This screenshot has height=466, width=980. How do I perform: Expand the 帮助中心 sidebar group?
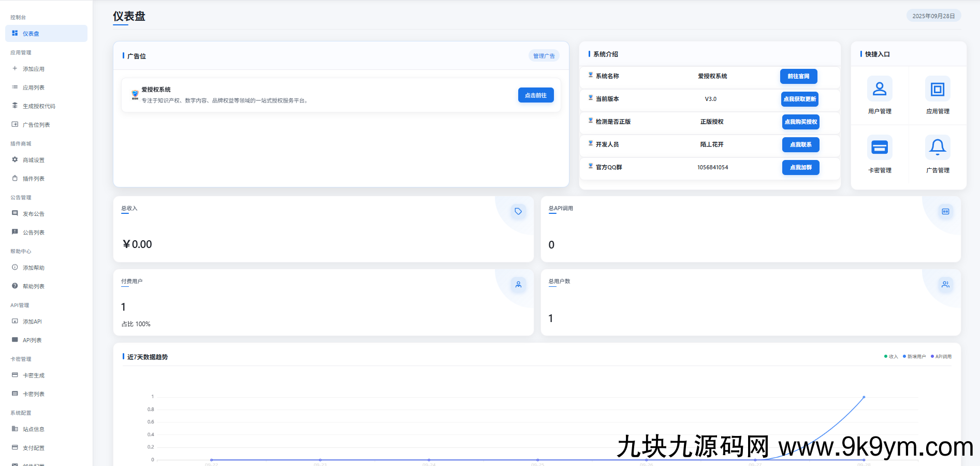click(20, 251)
